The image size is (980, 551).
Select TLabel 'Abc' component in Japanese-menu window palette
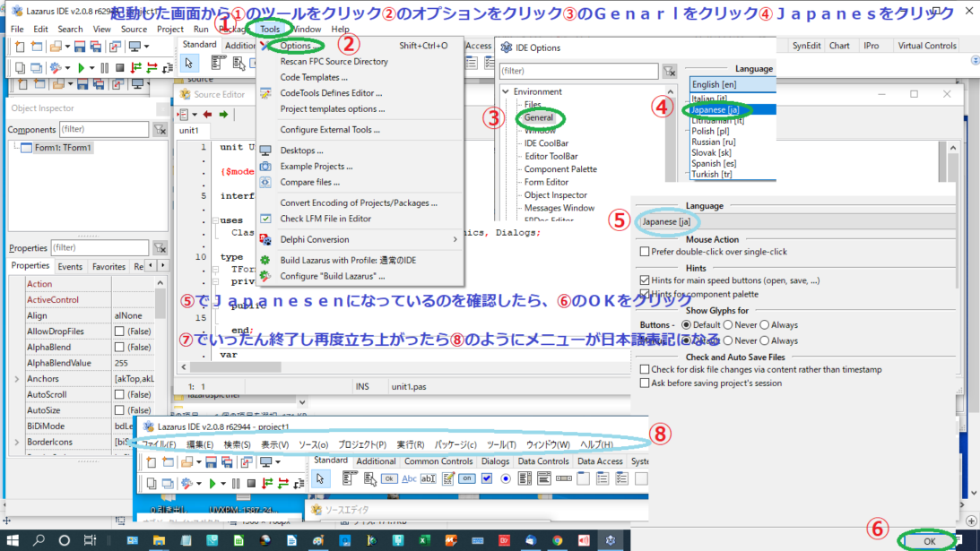409,479
